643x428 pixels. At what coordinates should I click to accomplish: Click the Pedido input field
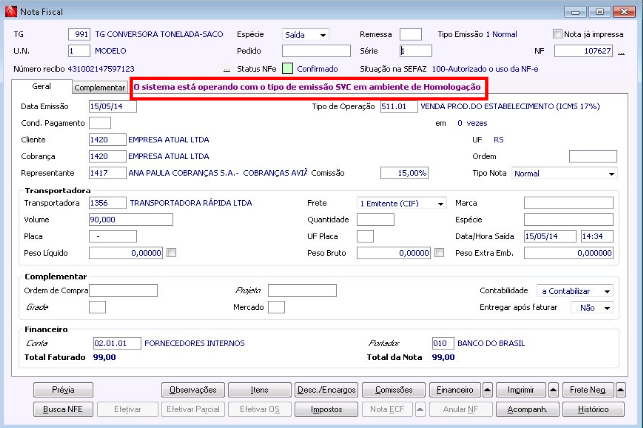point(316,51)
